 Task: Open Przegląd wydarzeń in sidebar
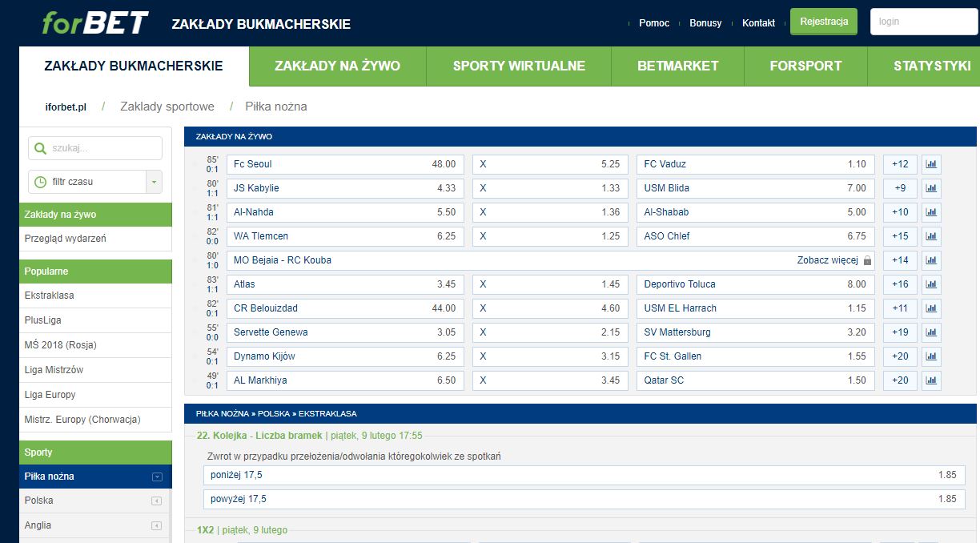[x=95, y=239]
